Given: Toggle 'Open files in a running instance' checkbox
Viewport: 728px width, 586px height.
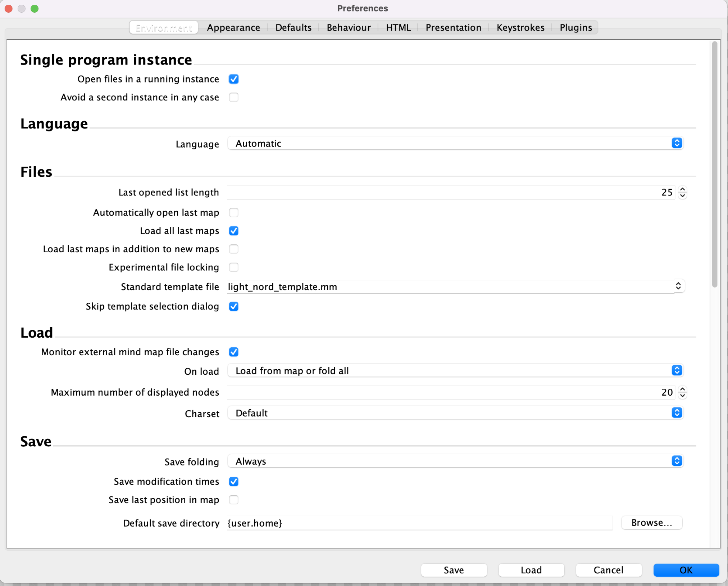Looking at the screenshot, I should pyautogui.click(x=233, y=79).
